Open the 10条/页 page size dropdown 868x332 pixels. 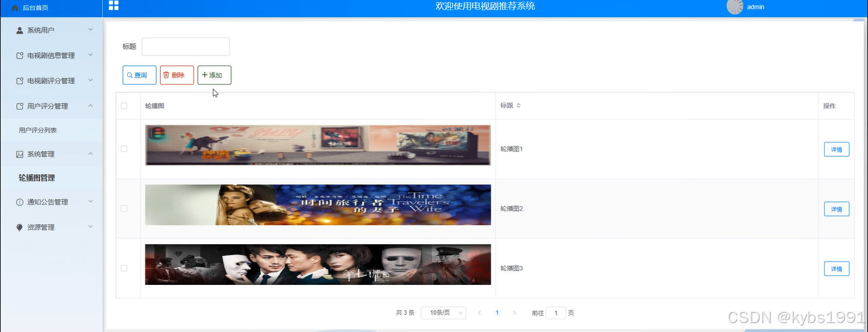(x=444, y=313)
